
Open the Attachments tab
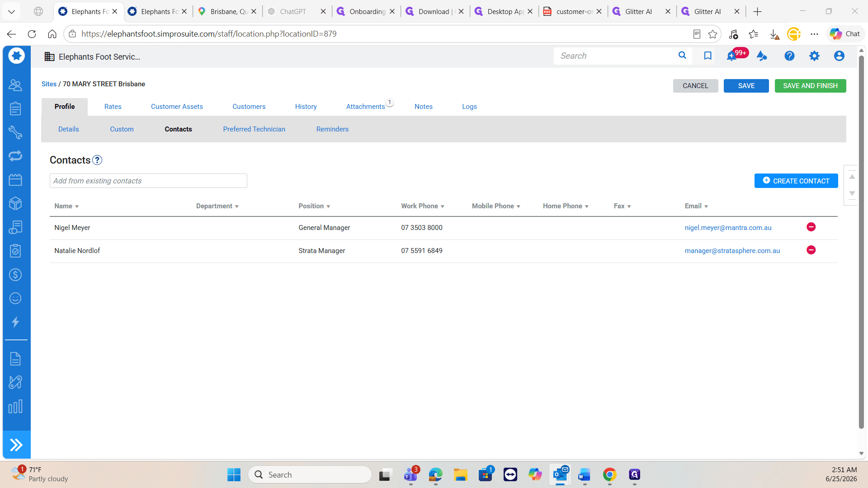(x=365, y=107)
